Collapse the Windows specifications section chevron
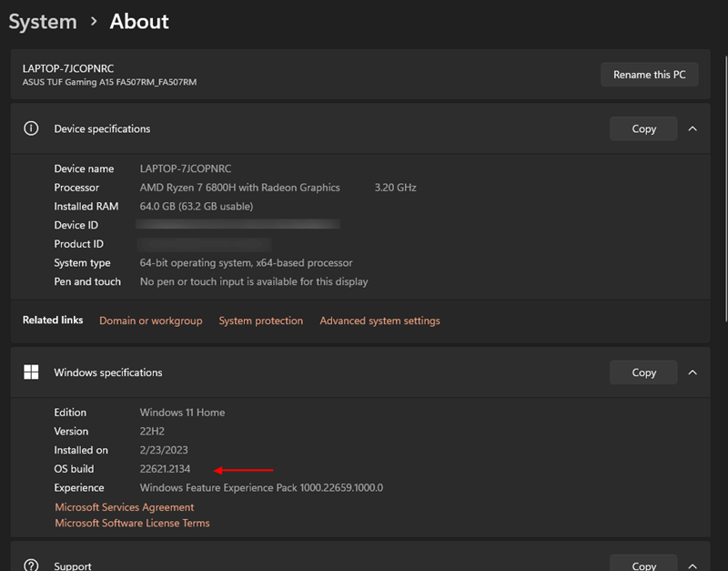This screenshot has height=571, width=728. 693,372
